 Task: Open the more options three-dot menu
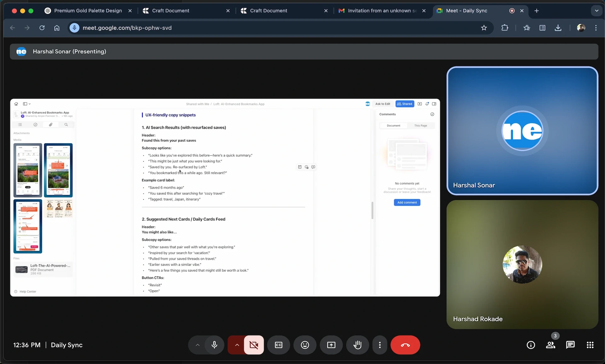pyautogui.click(x=380, y=345)
